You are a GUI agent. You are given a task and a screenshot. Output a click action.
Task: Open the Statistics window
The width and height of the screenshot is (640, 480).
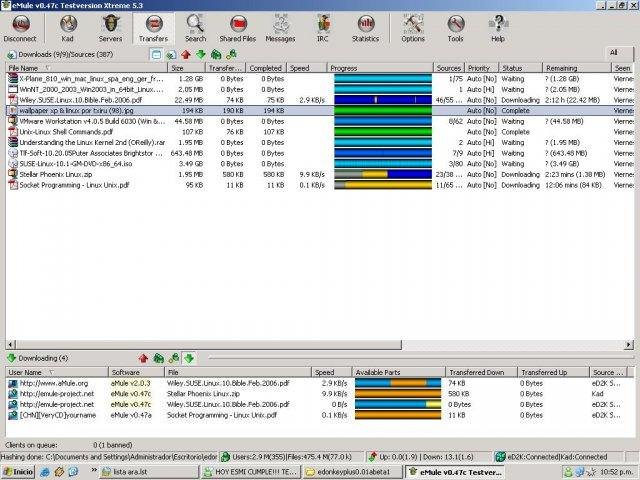click(x=365, y=28)
